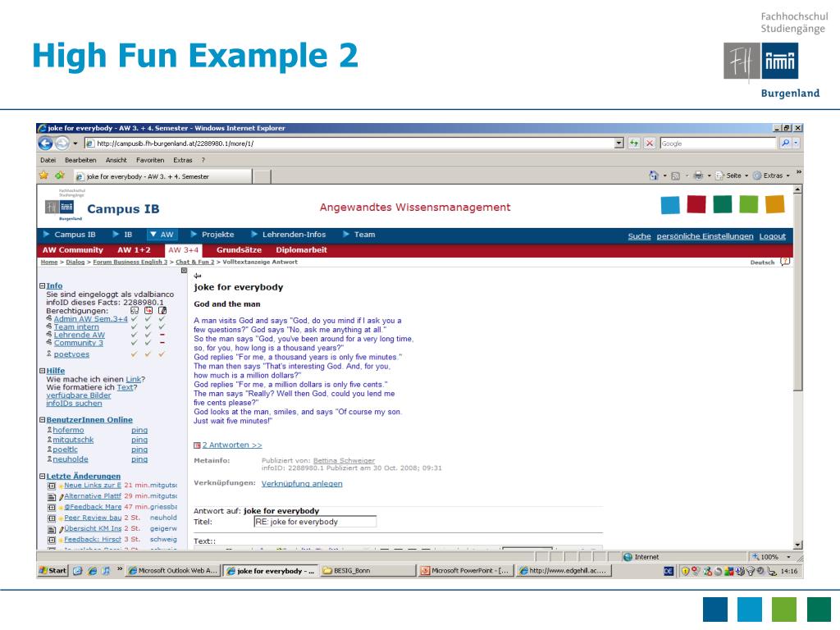This screenshot has width=840, height=630.
Task: Click the Add to Favorites star-plus icon
Action: [x=59, y=176]
